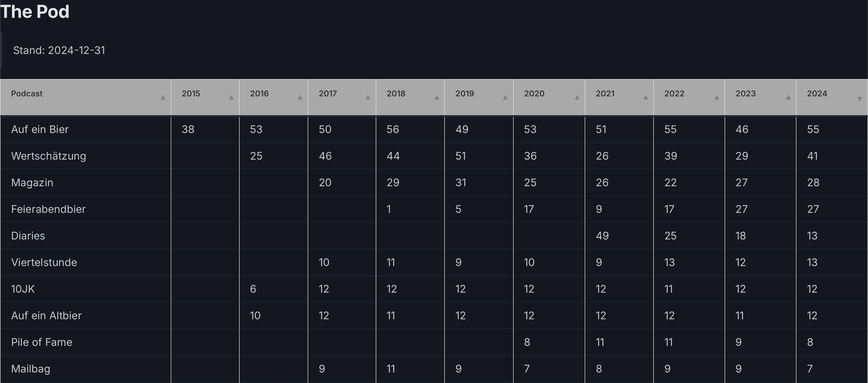Sort by 2021 using arrow icon
Screen dimensions: 868x383
tap(646, 98)
